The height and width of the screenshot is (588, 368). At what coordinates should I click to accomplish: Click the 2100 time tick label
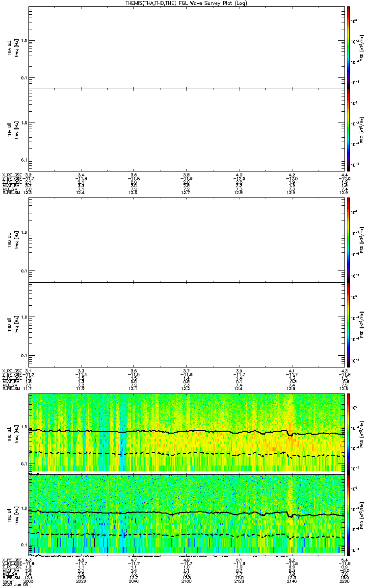[x=186, y=580]
